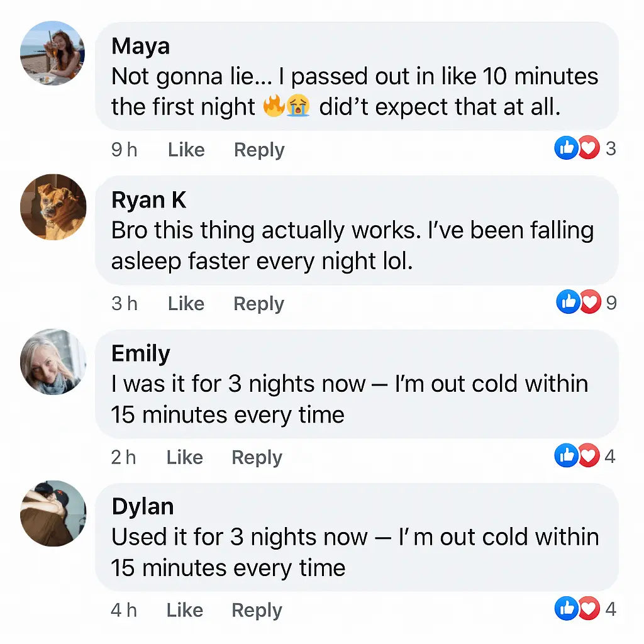Click the heart reaction icon on Dylan's comment
Viewport: 644px width, 644px height.
pos(588,609)
